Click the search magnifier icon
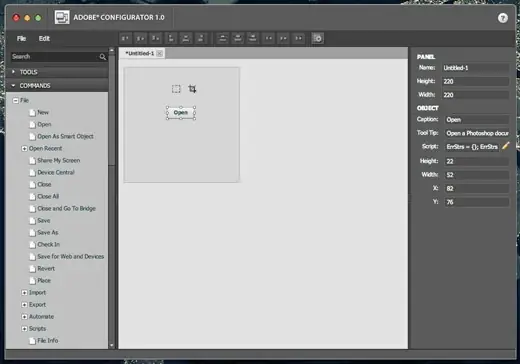520x364 pixels. pyautogui.click(x=103, y=57)
